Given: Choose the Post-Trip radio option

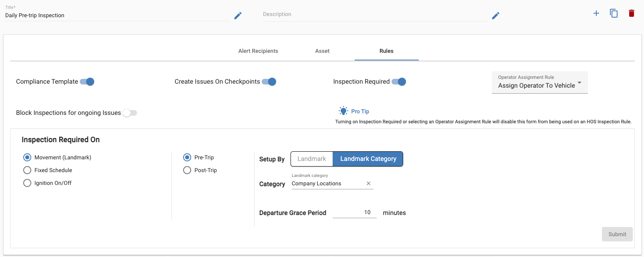Looking at the screenshot, I should coord(187,170).
